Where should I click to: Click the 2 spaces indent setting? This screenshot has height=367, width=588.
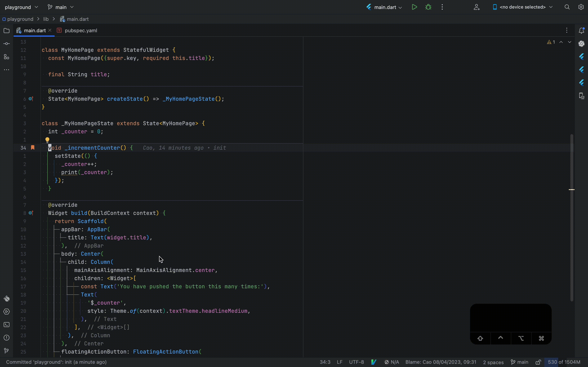click(493, 362)
